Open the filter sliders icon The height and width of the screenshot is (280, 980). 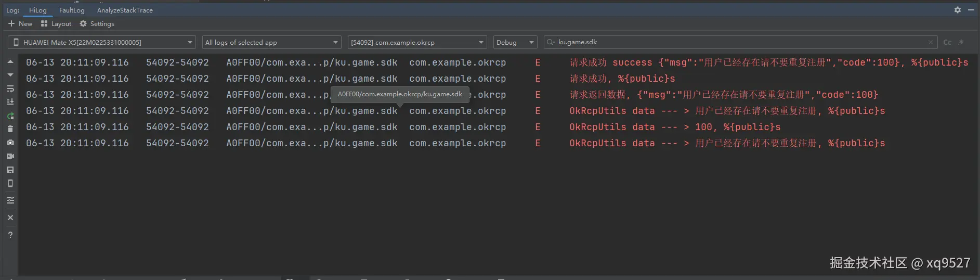(10, 200)
